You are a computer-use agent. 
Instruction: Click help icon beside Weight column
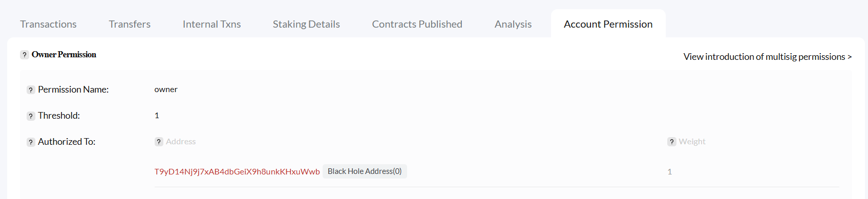(672, 142)
